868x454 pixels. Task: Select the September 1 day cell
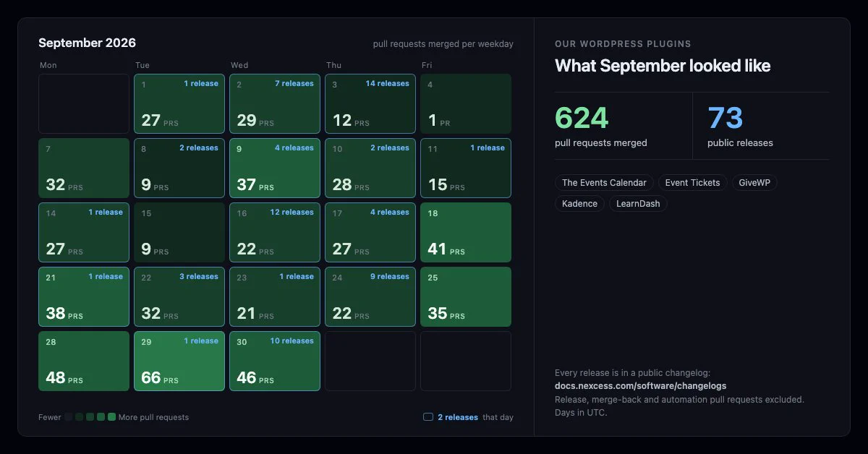(179, 104)
